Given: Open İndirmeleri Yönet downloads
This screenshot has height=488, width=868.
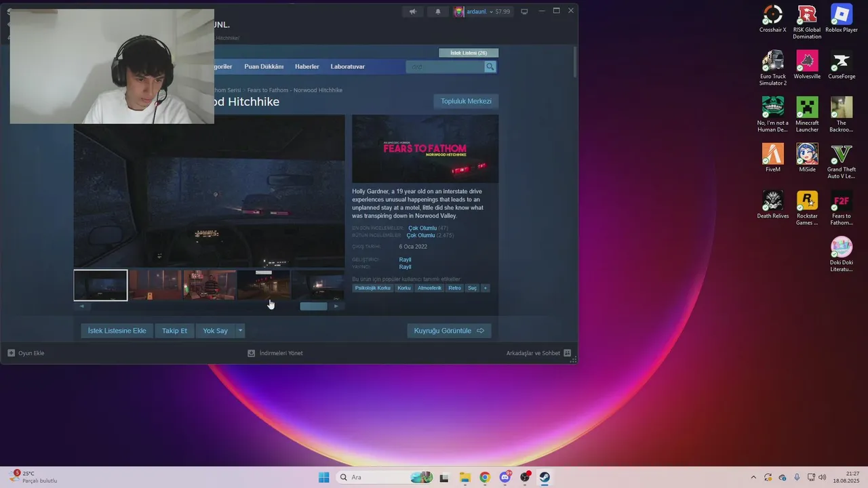Looking at the screenshot, I should tap(275, 353).
